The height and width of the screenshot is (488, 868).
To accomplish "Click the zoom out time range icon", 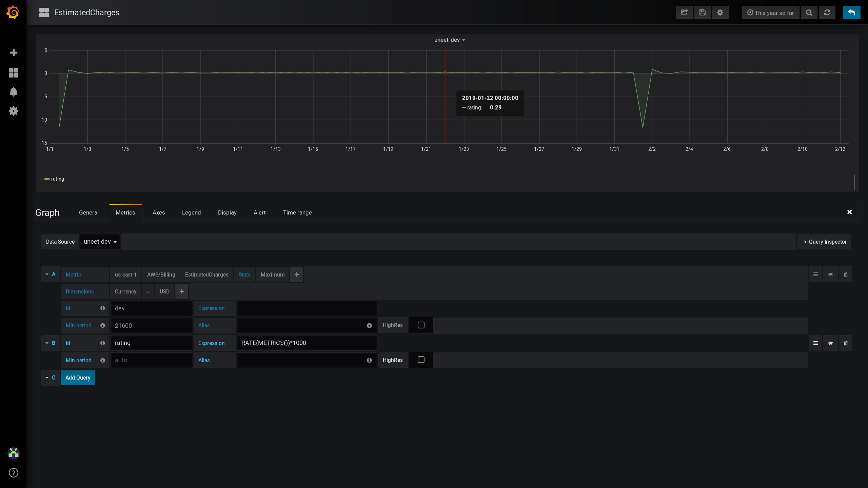I will pyautogui.click(x=809, y=13).
